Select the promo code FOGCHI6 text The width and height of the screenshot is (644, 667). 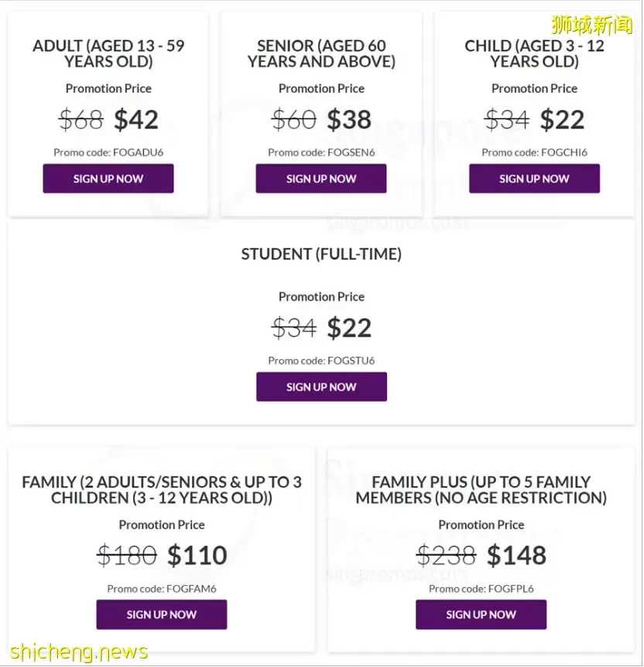click(x=564, y=152)
